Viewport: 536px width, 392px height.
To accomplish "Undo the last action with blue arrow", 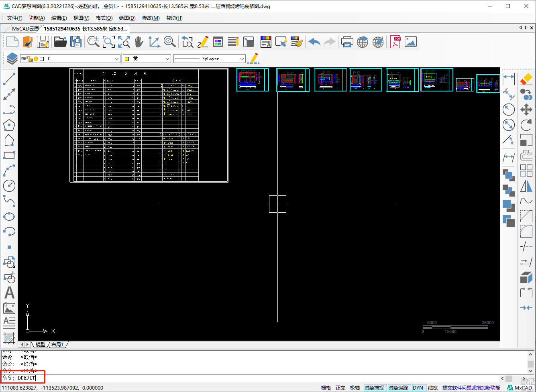I will [314, 42].
